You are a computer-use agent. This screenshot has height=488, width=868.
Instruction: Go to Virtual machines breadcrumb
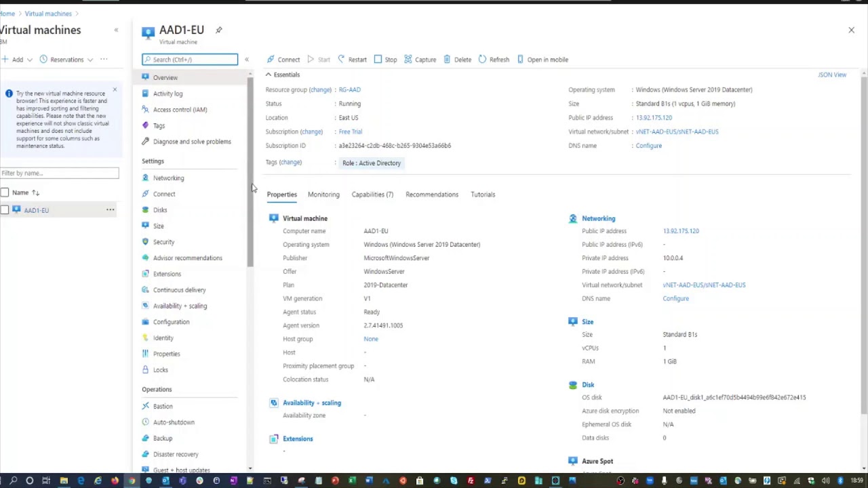coord(48,14)
